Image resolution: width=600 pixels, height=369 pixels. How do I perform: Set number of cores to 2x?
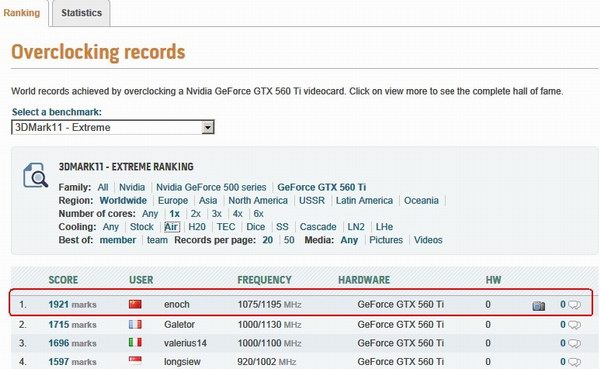tap(196, 214)
